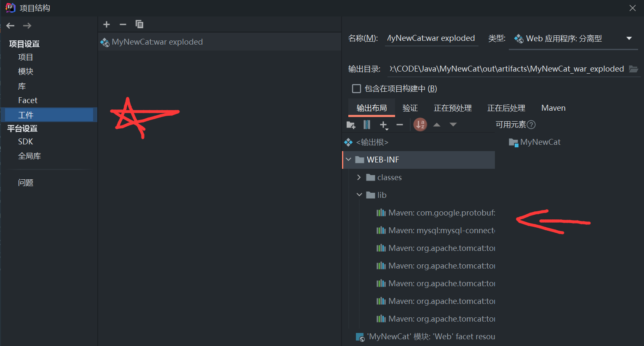Switch to Maven tab
The image size is (644, 346).
[553, 108]
